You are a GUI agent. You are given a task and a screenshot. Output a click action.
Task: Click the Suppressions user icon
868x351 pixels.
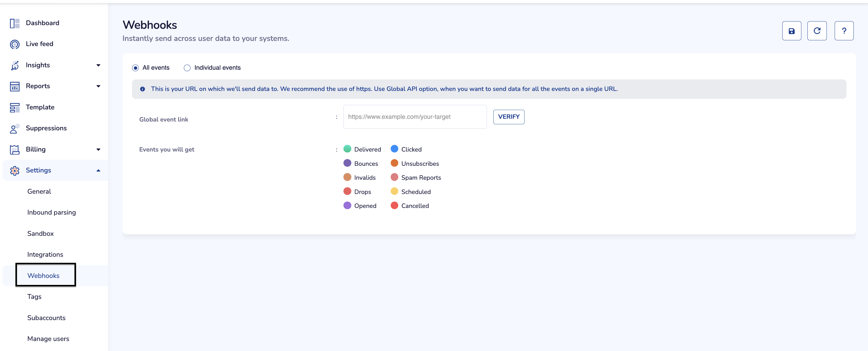coord(15,129)
